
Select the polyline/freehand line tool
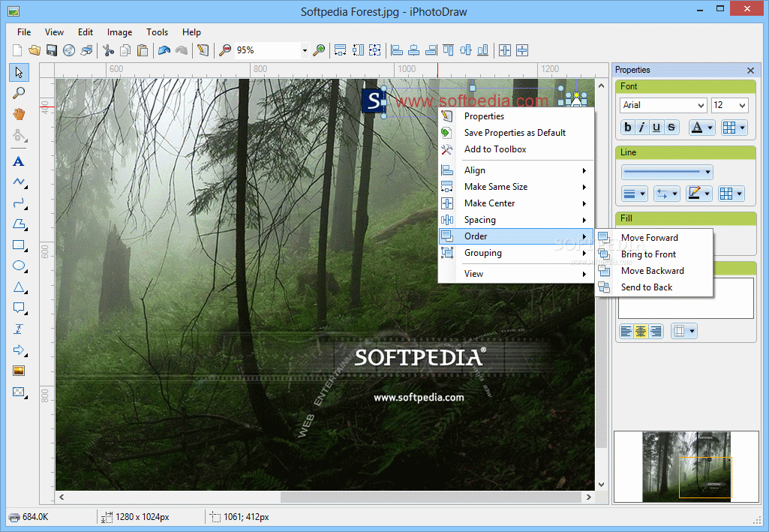[19, 182]
